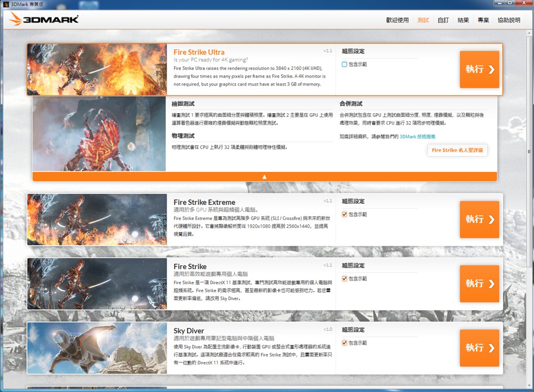Open the 歡迎使用 tab

[x=397, y=20]
